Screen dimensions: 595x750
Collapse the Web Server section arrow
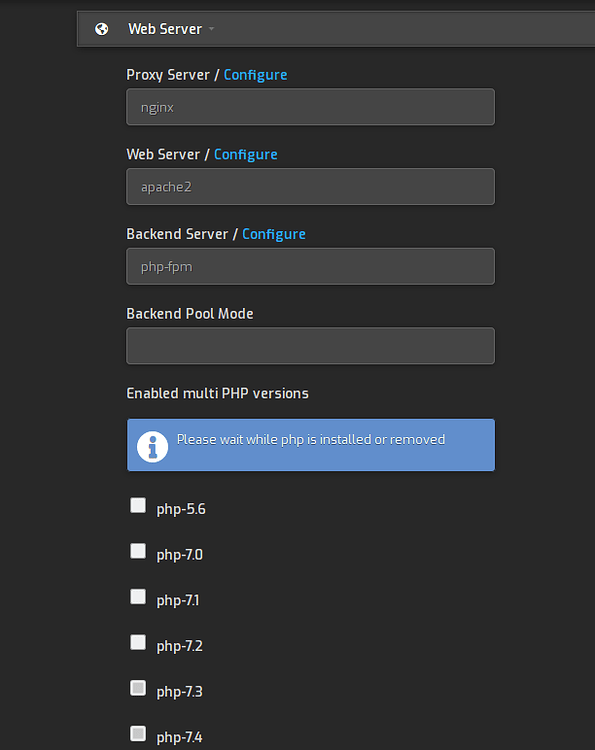tap(211, 29)
